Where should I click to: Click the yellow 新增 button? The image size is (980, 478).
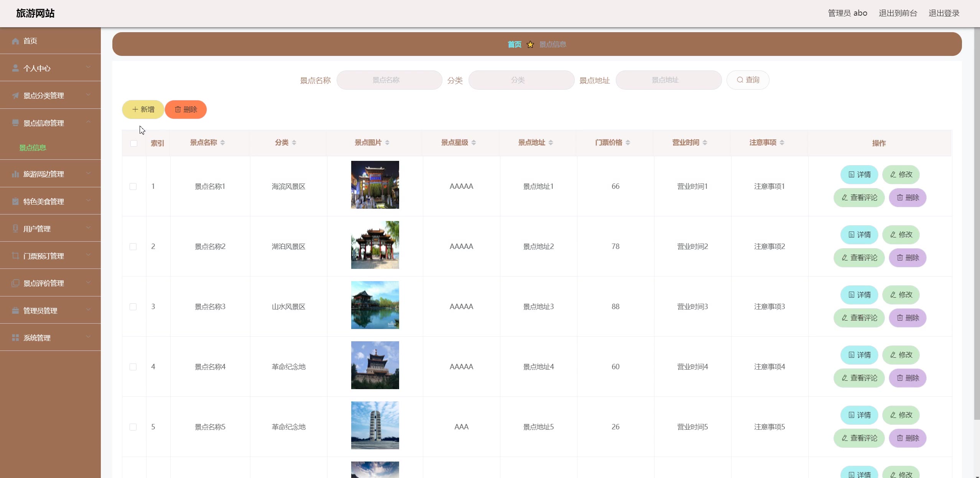point(143,110)
